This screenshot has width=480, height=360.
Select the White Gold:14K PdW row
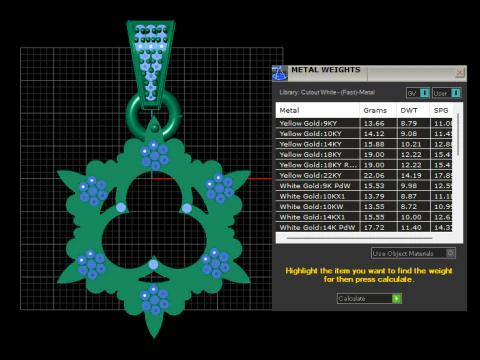[x=364, y=227]
